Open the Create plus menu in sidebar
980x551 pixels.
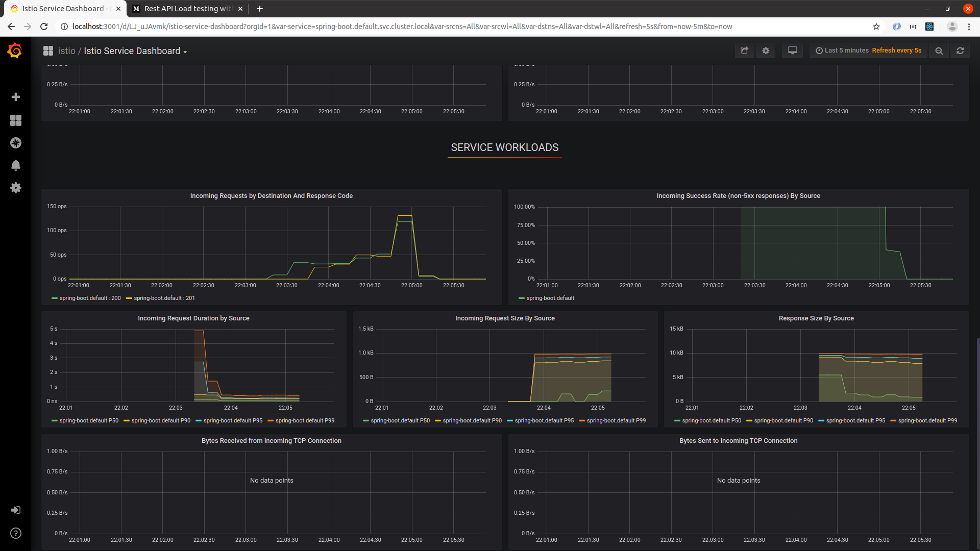tap(16, 97)
